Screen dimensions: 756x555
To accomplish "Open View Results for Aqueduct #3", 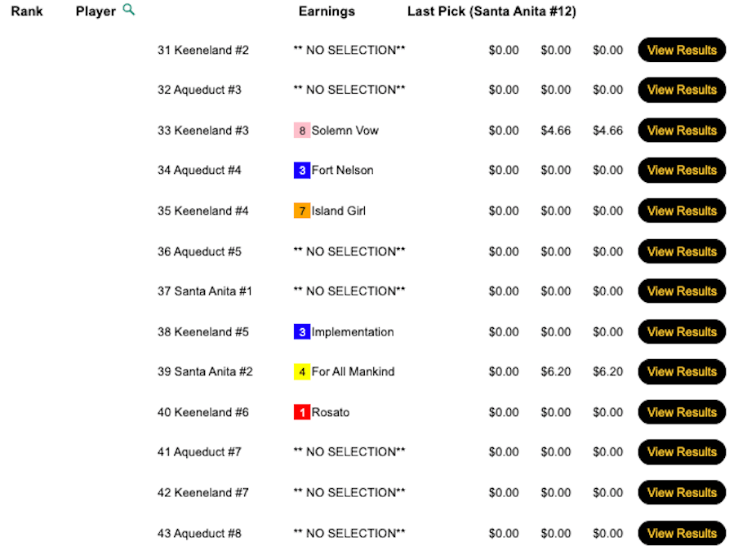I will (x=682, y=90).
